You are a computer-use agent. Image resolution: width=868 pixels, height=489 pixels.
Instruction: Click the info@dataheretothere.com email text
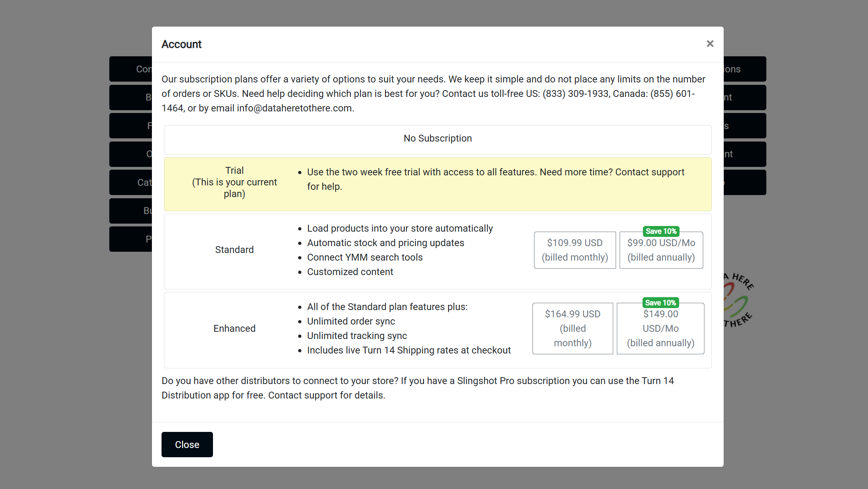(x=295, y=108)
